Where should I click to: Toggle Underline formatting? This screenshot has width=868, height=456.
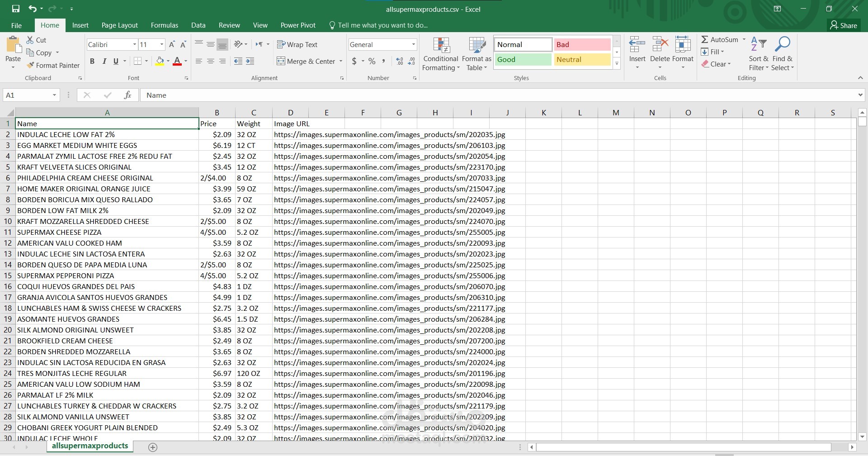(x=116, y=61)
